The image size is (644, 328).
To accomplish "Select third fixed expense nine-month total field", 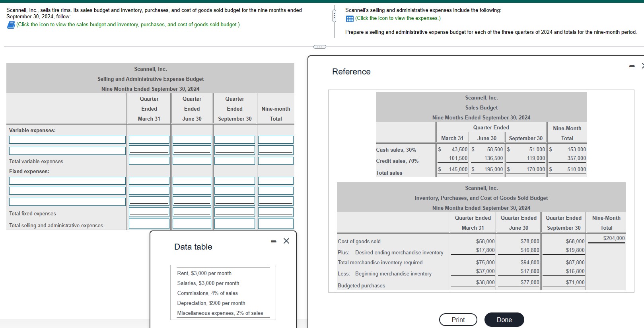I will [x=276, y=201].
